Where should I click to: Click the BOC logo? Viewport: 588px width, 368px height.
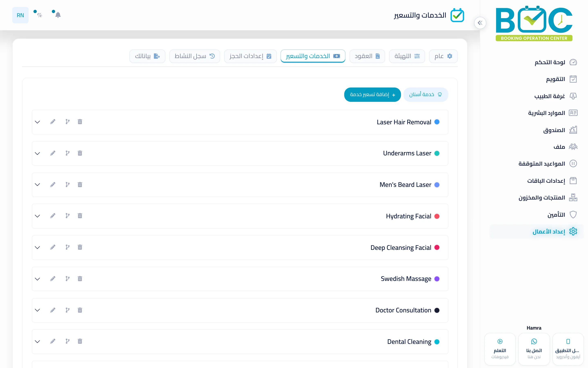[534, 23]
